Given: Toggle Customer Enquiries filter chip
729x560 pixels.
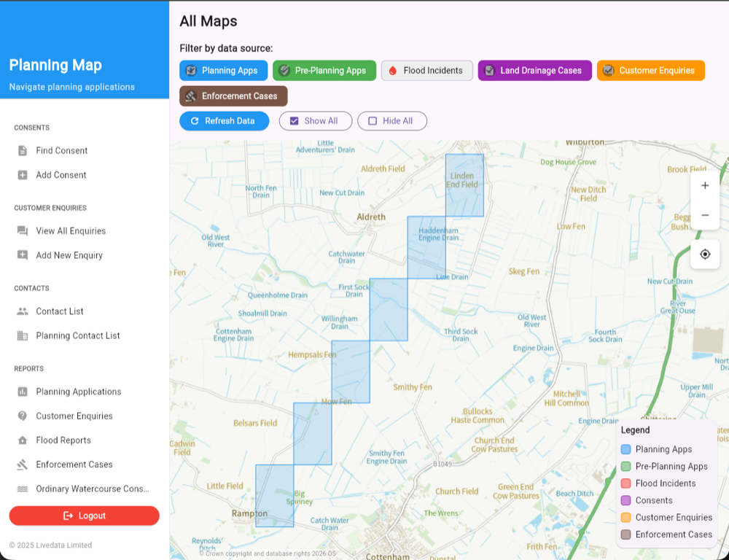Looking at the screenshot, I should pos(651,71).
